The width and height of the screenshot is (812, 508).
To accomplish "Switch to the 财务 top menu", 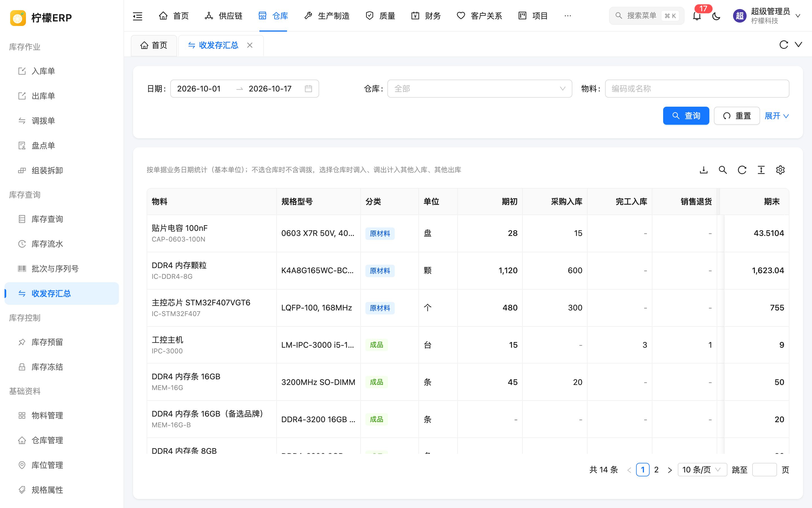I will [426, 16].
